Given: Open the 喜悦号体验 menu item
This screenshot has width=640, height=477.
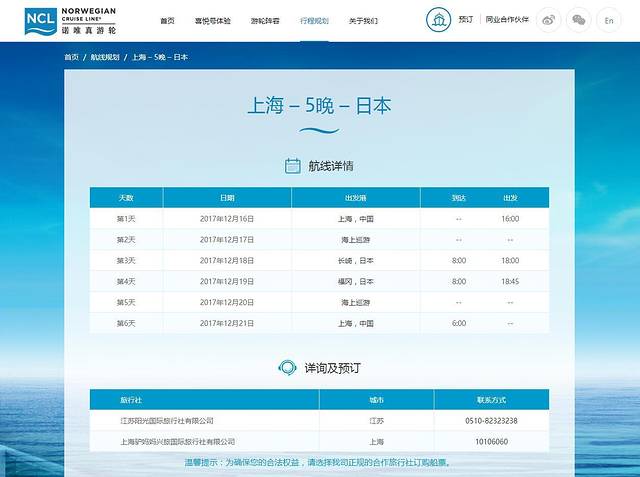Looking at the screenshot, I should 211,20.
